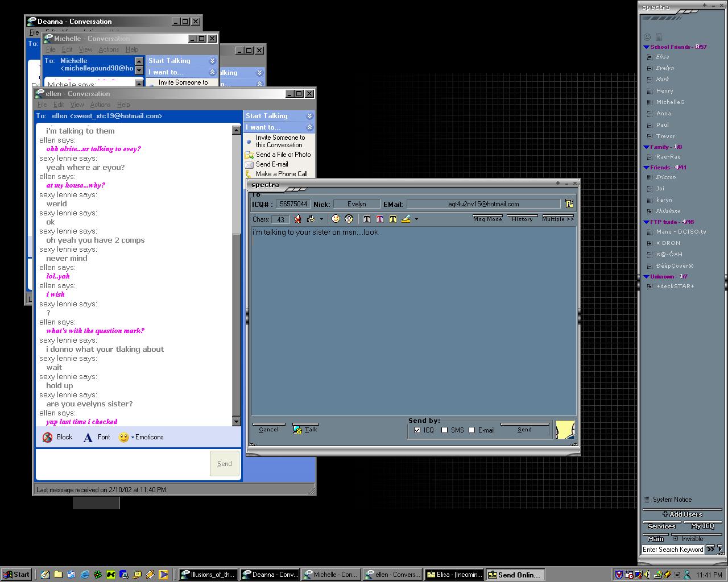The image size is (728, 582).
Task: Collapse Start Talking panel in ellen conversation
Action: (x=309, y=116)
